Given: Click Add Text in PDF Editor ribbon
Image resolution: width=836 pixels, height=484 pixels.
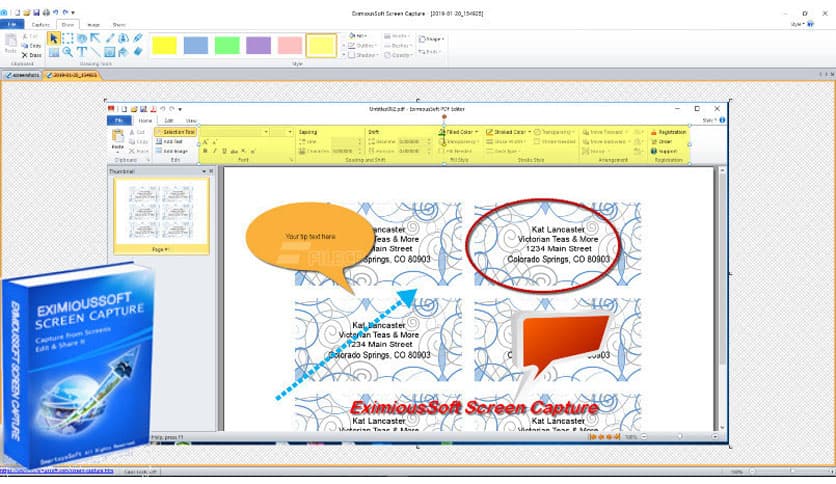Looking at the screenshot, I should pos(170,142).
